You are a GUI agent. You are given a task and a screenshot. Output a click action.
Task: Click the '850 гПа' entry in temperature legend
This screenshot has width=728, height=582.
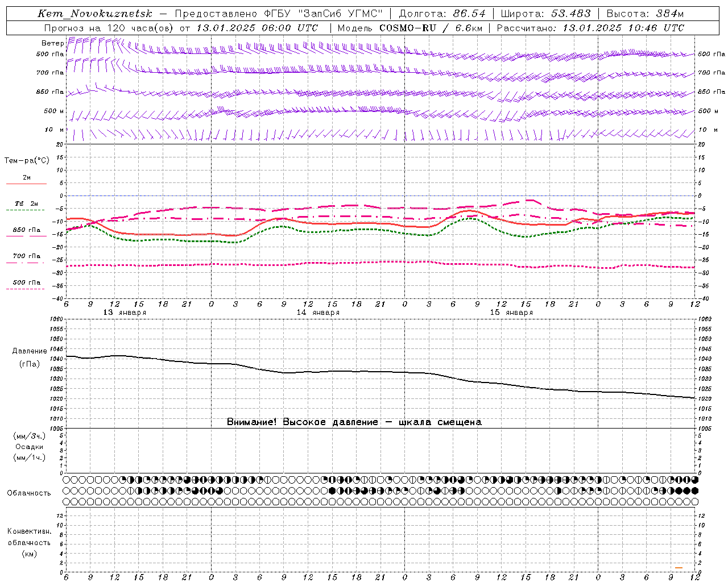27,230
